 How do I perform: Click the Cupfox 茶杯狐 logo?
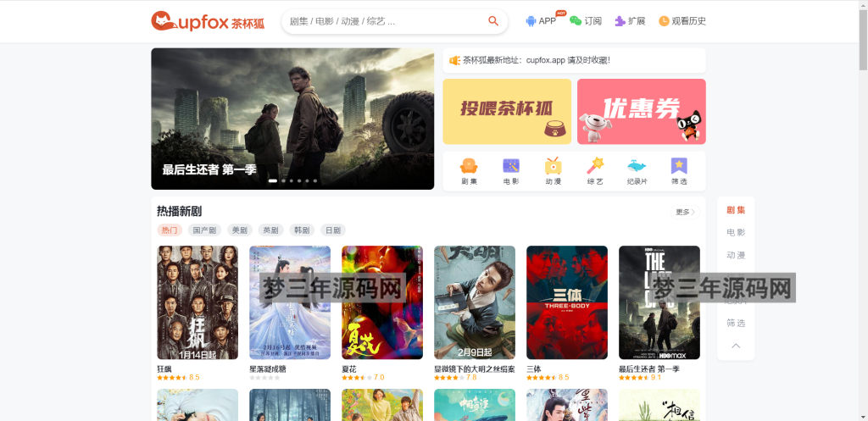pos(208,21)
